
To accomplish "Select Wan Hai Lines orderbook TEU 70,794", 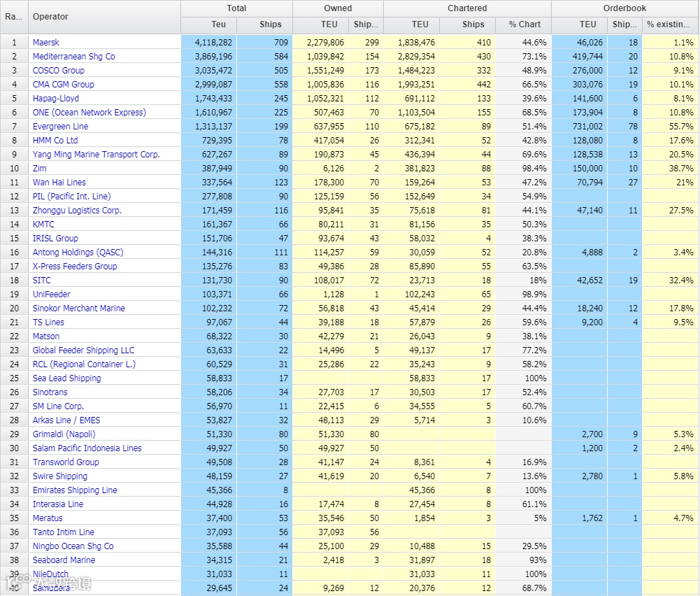I will click(590, 182).
